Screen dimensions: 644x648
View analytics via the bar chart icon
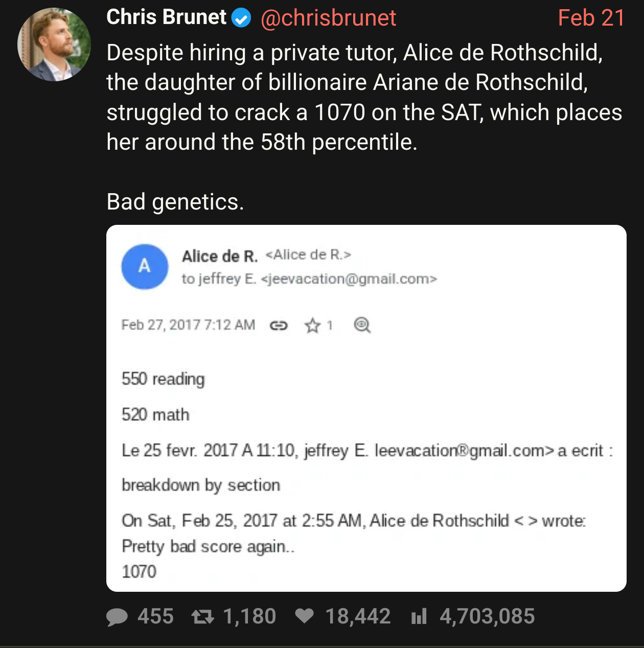coord(419,617)
